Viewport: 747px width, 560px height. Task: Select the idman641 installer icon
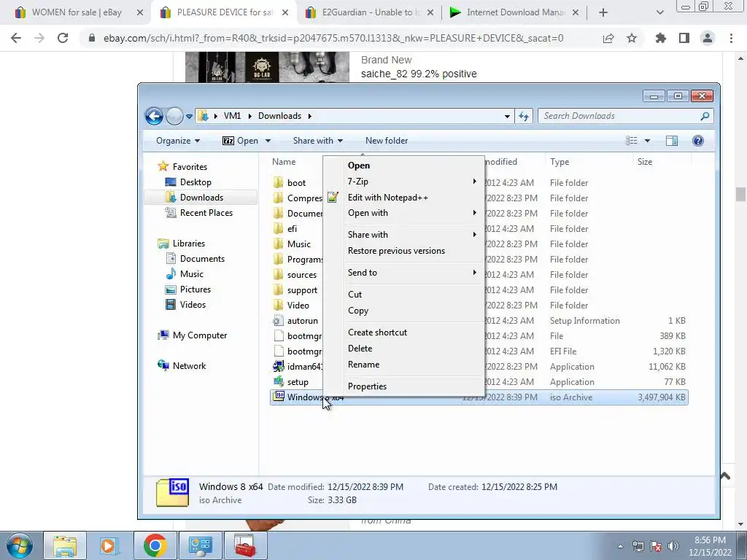point(279,366)
